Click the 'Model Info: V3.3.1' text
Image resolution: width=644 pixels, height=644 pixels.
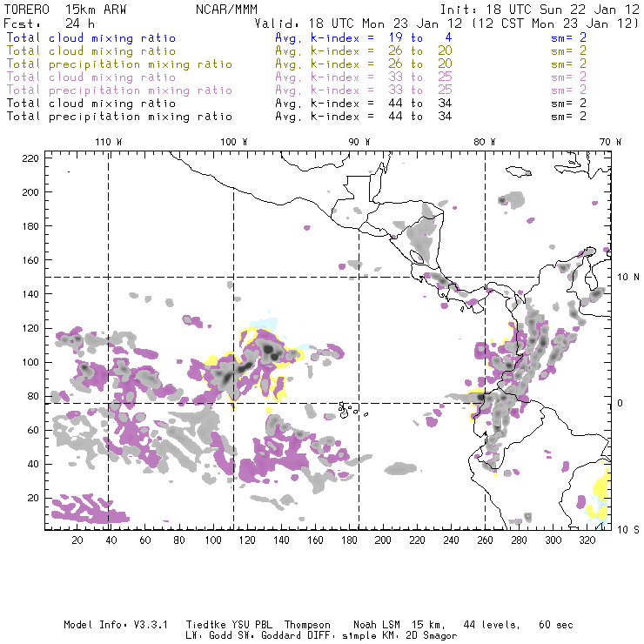[116, 625]
